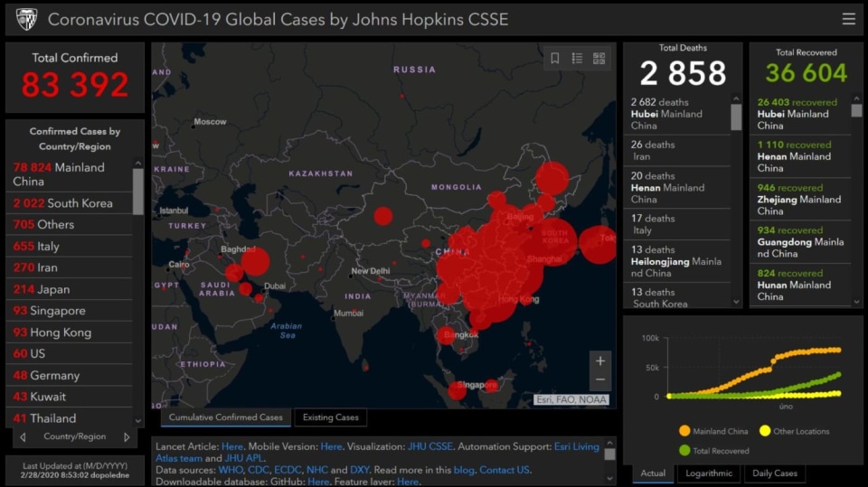
Task: Open the hamburger menu at top right
Action: (848, 19)
